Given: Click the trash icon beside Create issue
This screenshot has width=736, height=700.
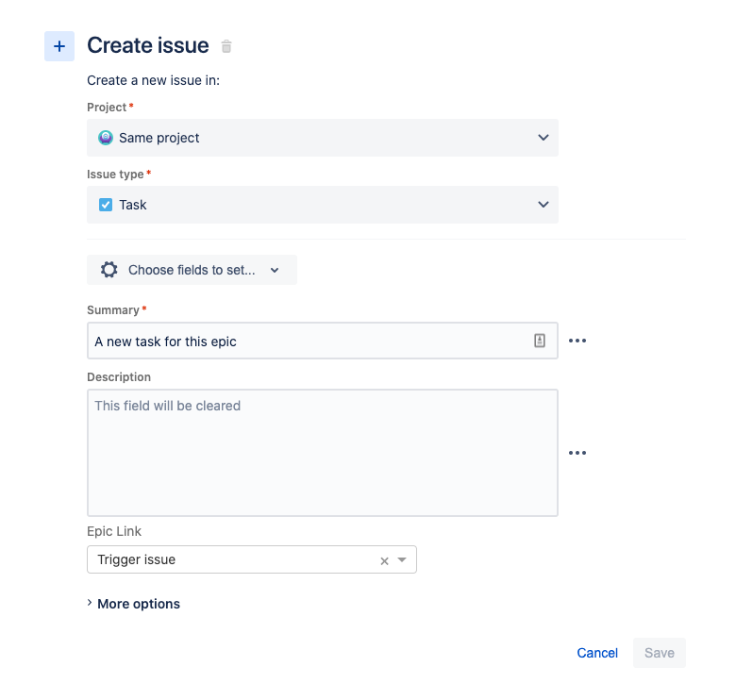Looking at the screenshot, I should (226, 46).
